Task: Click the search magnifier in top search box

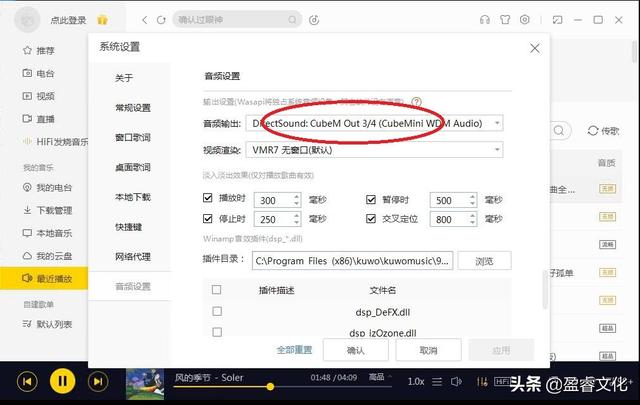Action: pyautogui.click(x=292, y=20)
